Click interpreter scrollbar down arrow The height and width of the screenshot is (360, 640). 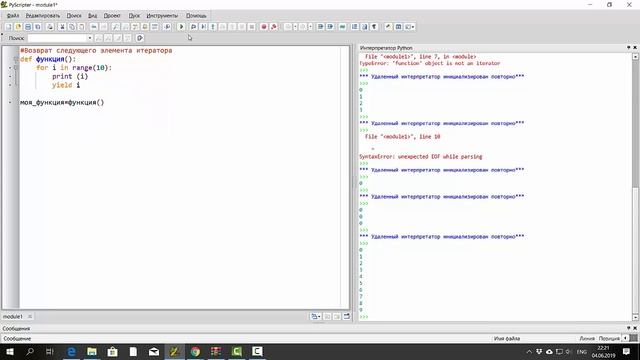[x=635, y=317]
